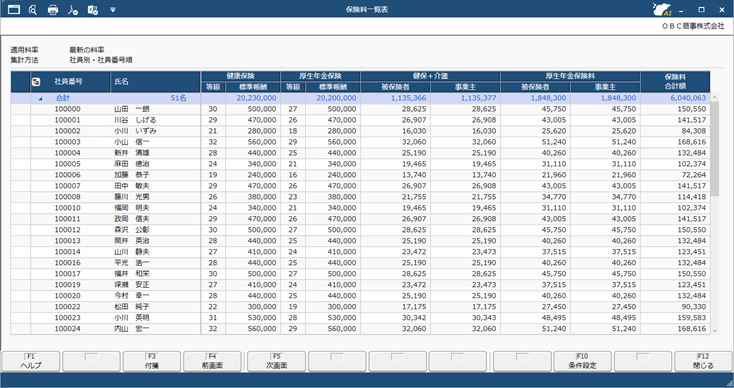Select employee number 100000

(x=67, y=109)
